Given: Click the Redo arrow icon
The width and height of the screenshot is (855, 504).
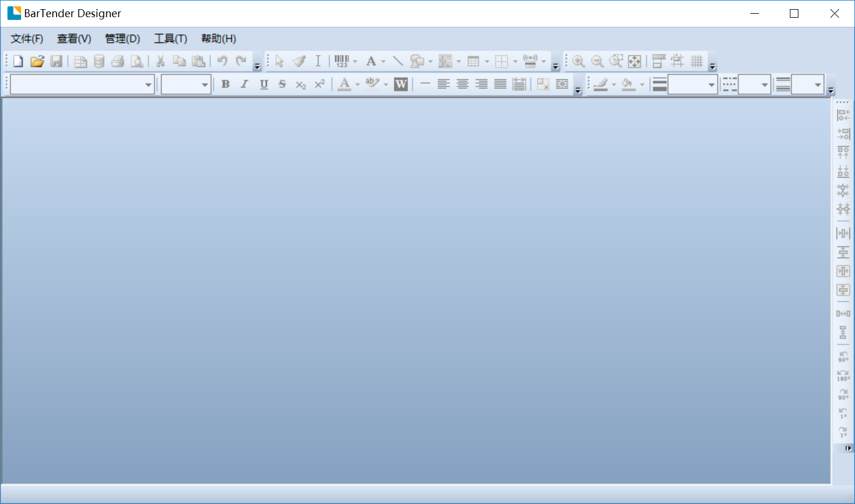Looking at the screenshot, I should pos(241,61).
